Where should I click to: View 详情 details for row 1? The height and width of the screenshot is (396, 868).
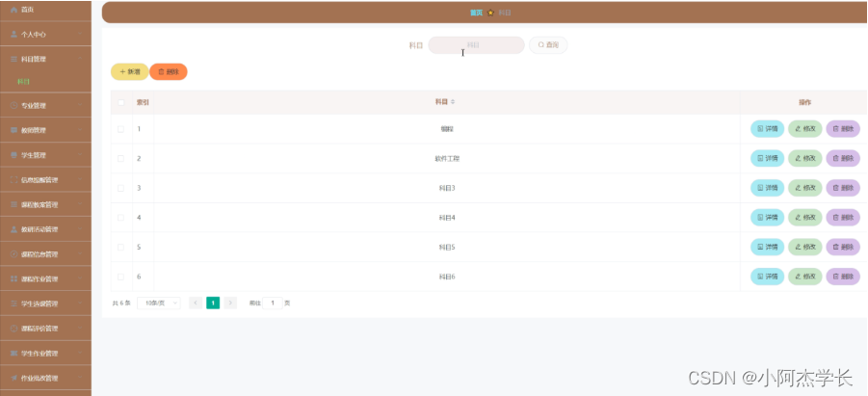[x=767, y=128]
